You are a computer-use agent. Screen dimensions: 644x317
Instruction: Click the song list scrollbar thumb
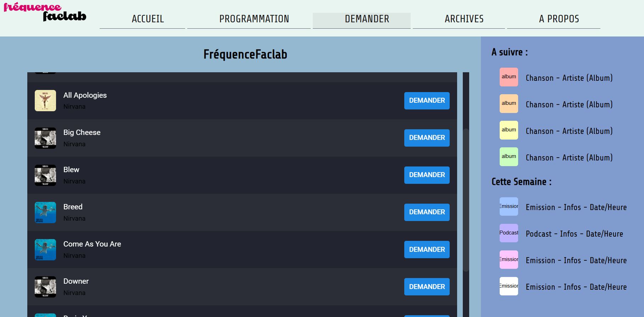pyautogui.click(x=466, y=200)
